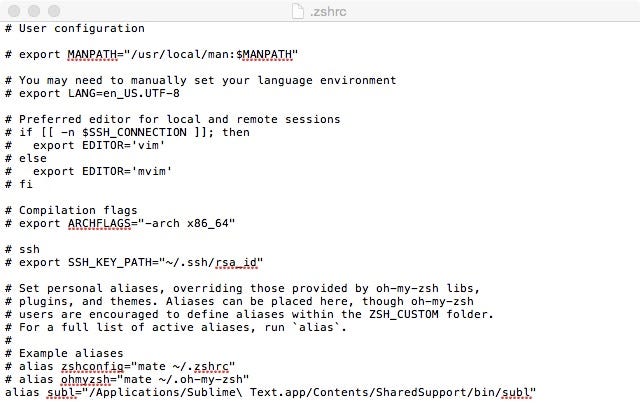
Task: Click the alias ohmyzsh line
Action: [127, 379]
